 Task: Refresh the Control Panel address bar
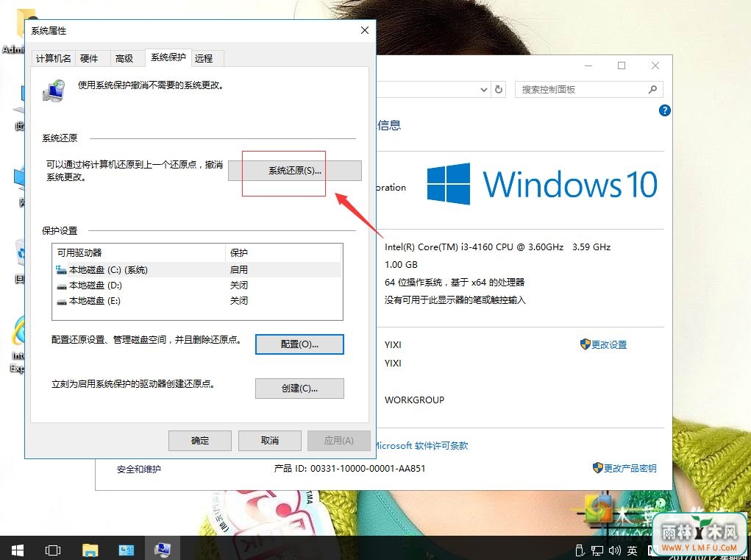[499, 90]
